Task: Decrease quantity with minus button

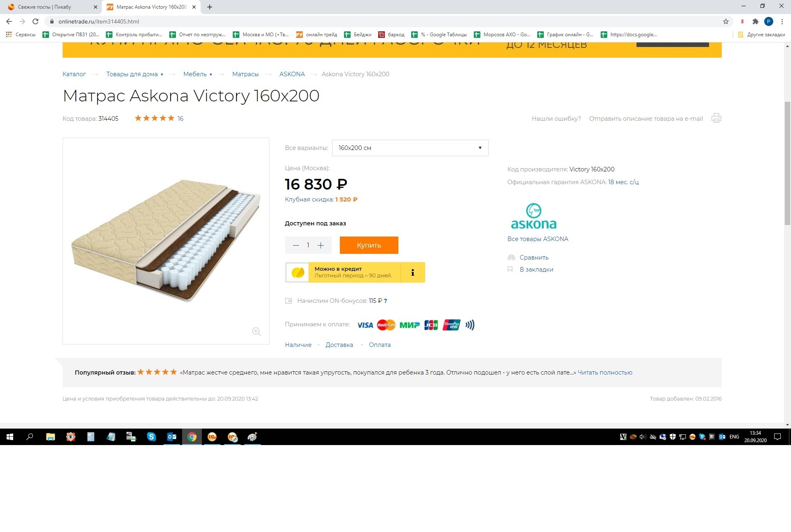Action: click(x=296, y=245)
